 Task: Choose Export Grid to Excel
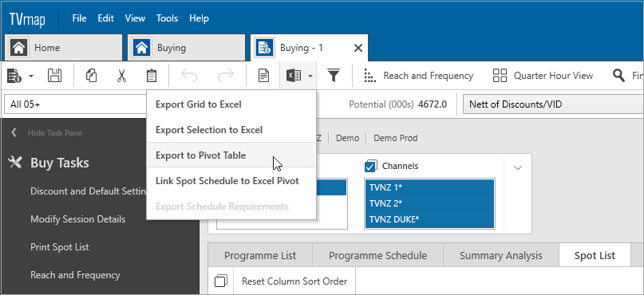[x=231, y=104]
